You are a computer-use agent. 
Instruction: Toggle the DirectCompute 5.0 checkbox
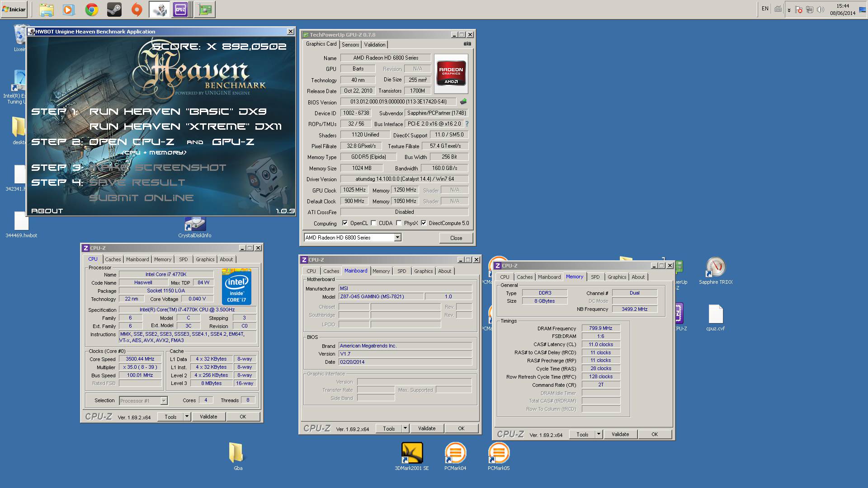click(424, 223)
